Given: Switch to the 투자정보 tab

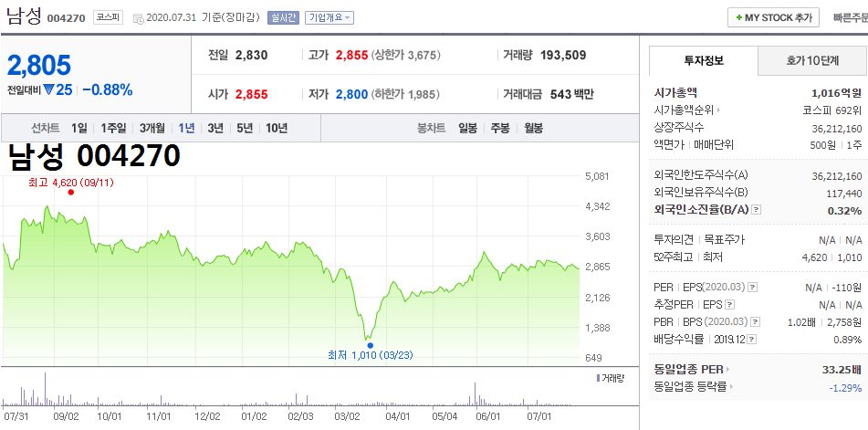Looking at the screenshot, I should 703,61.
